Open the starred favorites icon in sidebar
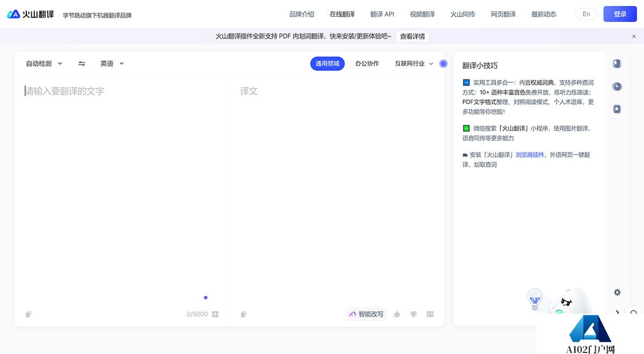This screenshot has height=354, width=644. [x=617, y=109]
